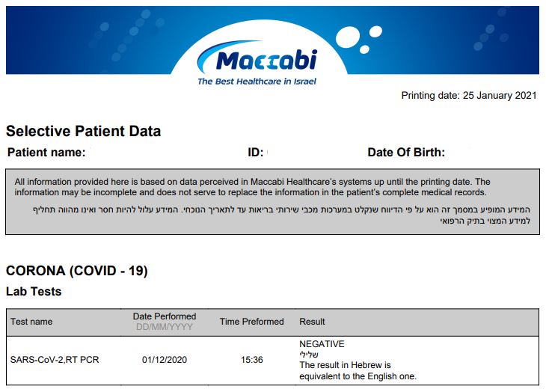Click the Maccabi logo in the header
546x392 pixels.
click(257, 58)
